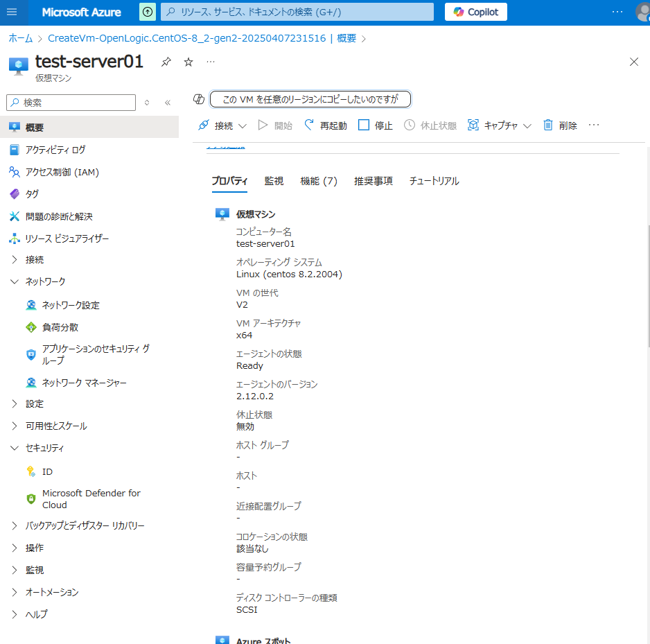Screen dimensions: 650x644
Task: Switch to the 監視 tab
Action: click(x=274, y=181)
